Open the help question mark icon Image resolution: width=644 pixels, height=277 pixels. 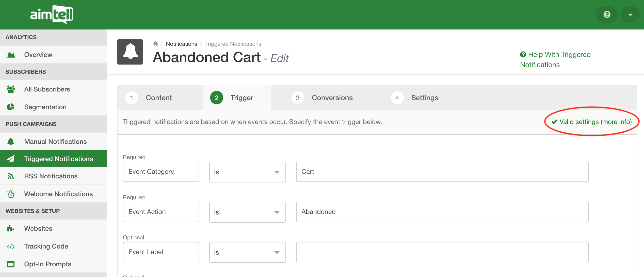[607, 14]
